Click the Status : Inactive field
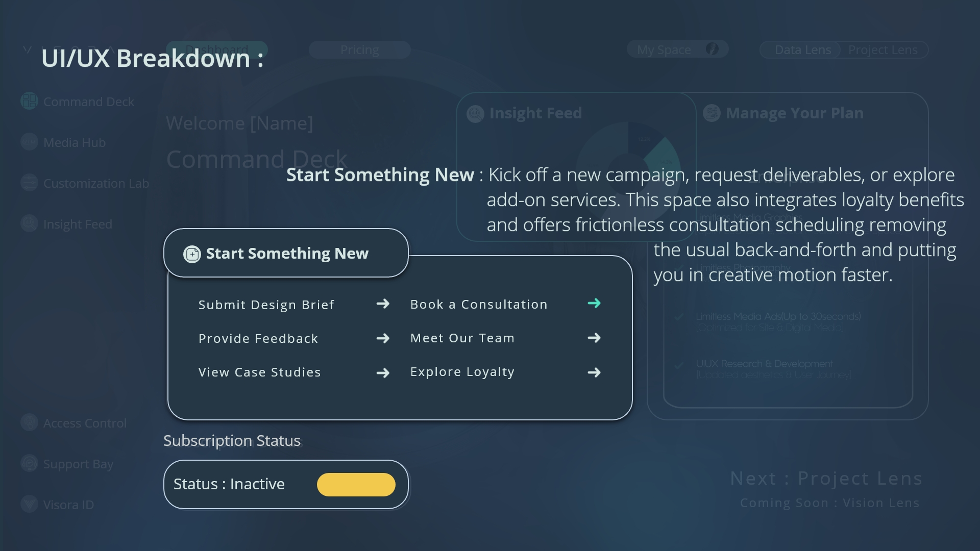 [x=229, y=484]
